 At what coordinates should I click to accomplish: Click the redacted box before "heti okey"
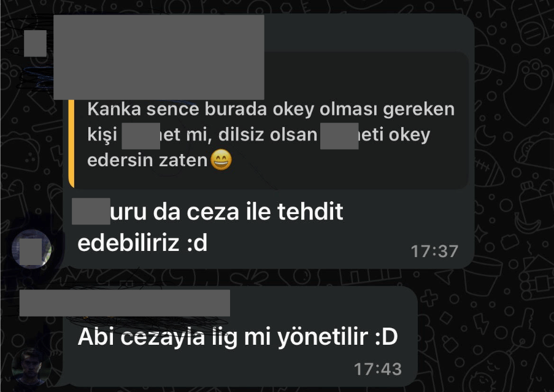point(339,136)
